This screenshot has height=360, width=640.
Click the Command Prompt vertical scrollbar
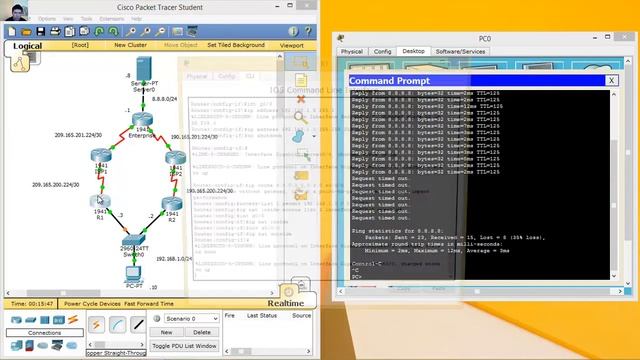(x=614, y=185)
